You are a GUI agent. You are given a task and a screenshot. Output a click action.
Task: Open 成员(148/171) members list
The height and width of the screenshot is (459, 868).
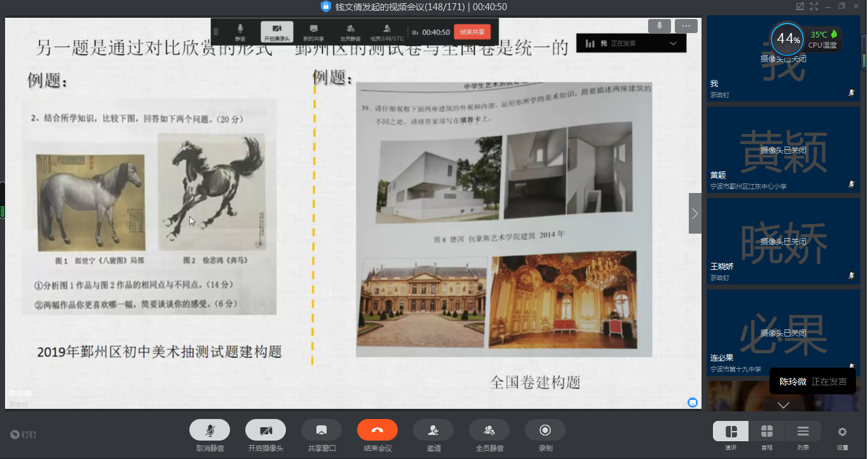[x=387, y=32]
